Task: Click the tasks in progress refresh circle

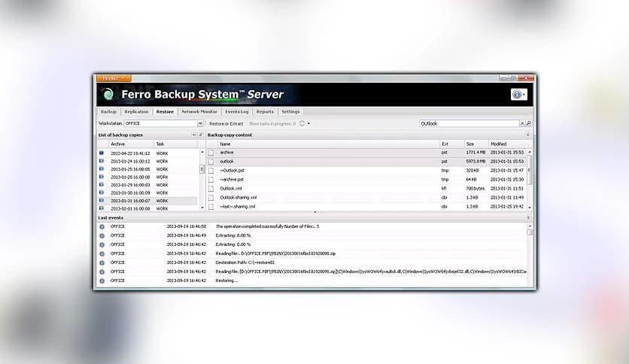Action: [302, 123]
